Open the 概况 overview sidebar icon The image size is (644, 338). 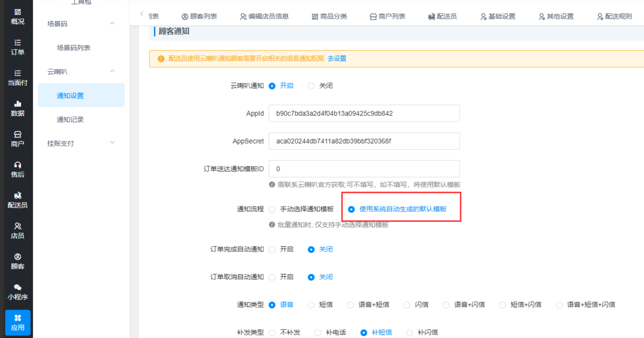coord(17,17)
